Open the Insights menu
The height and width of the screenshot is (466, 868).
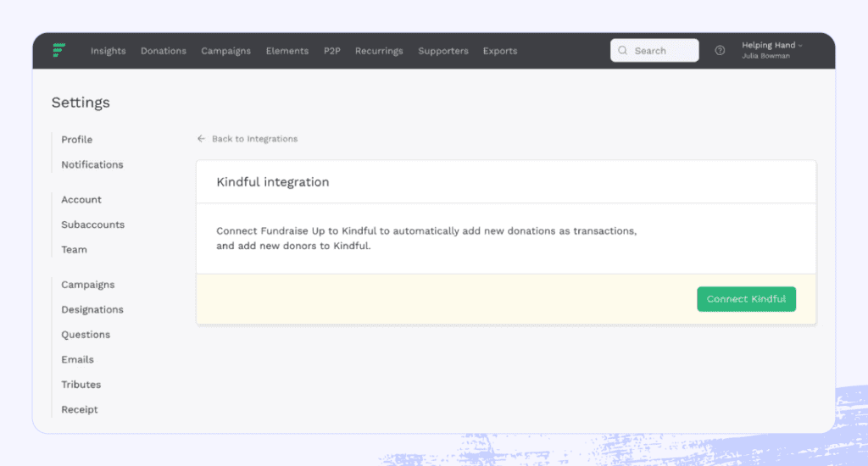pyautogui.click(x=108, y=50)
